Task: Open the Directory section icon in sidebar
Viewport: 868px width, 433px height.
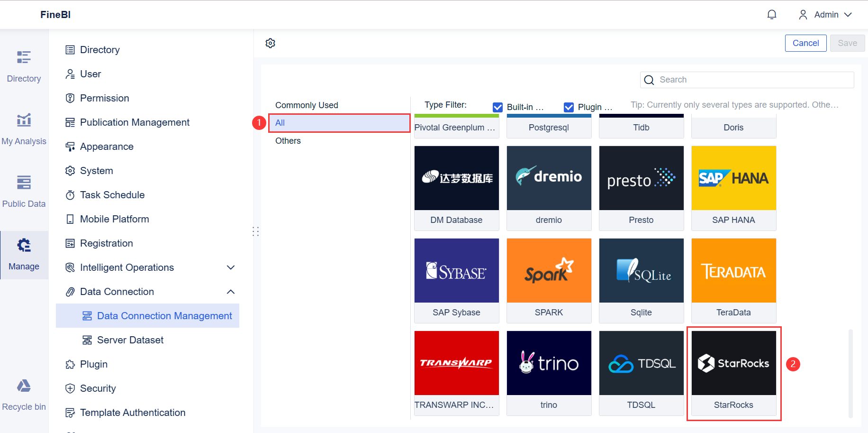Action: 23,57
